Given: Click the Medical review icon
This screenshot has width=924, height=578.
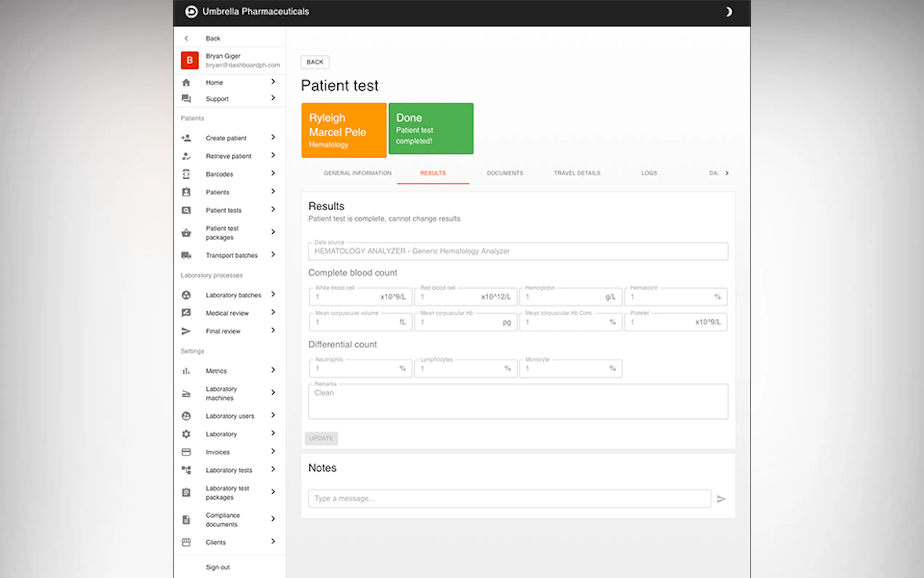Looking at the screenshot, I should pos(186,313).
